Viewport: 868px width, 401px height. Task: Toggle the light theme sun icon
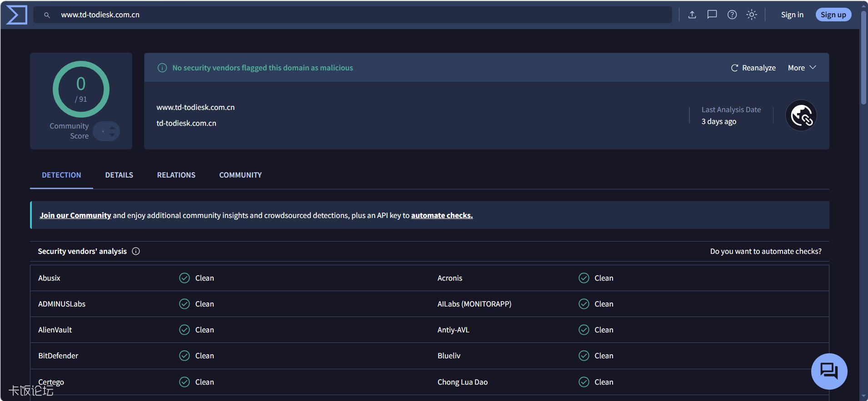pos(752,15)
